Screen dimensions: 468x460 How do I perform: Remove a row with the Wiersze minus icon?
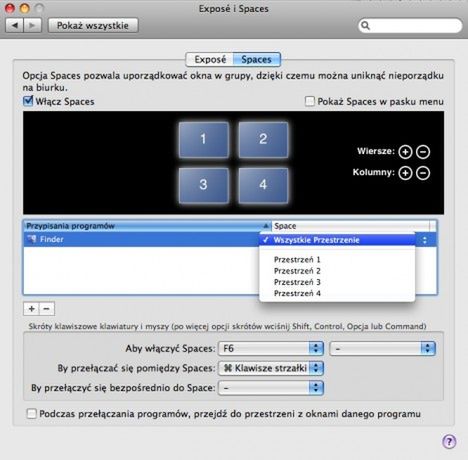point(423,152)
